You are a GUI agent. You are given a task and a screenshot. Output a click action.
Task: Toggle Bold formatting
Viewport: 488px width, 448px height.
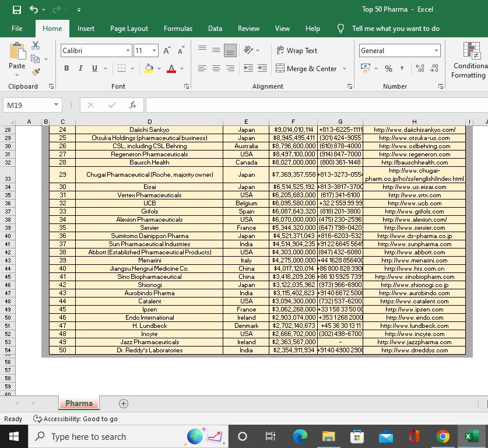click(x=66, y=68)
